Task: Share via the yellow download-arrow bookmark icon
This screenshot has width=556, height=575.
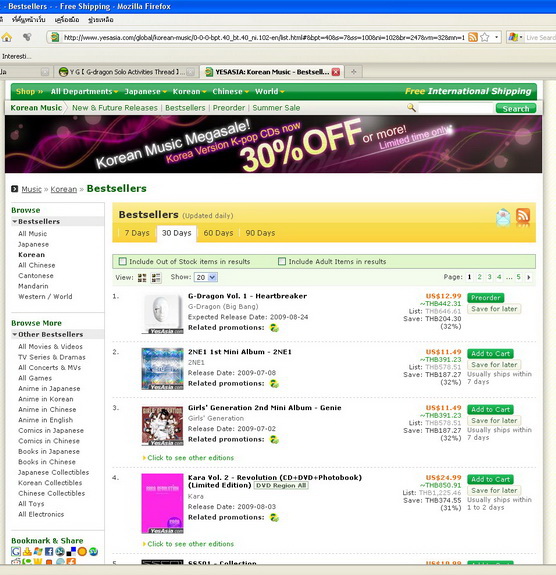Action: (27, 551)
